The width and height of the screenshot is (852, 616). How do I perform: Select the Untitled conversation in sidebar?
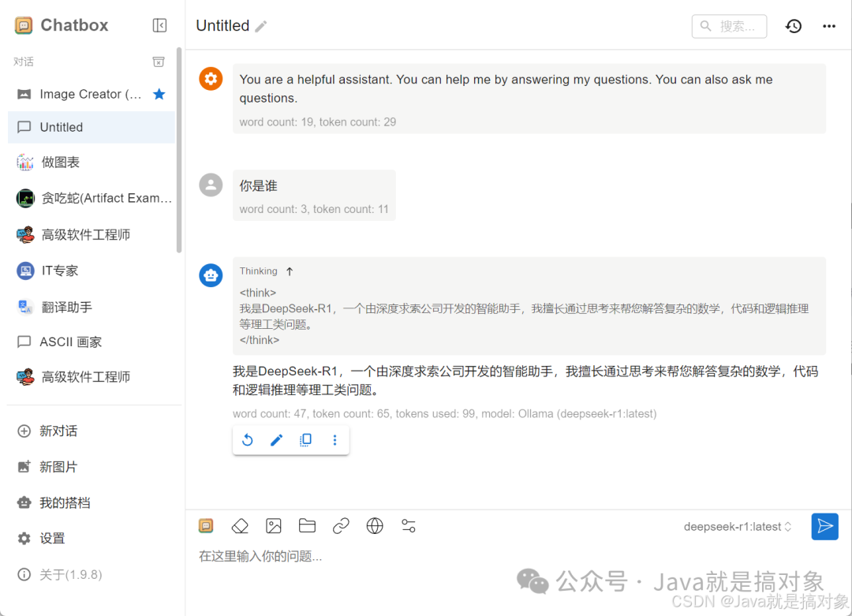click(x=91, y=127)
